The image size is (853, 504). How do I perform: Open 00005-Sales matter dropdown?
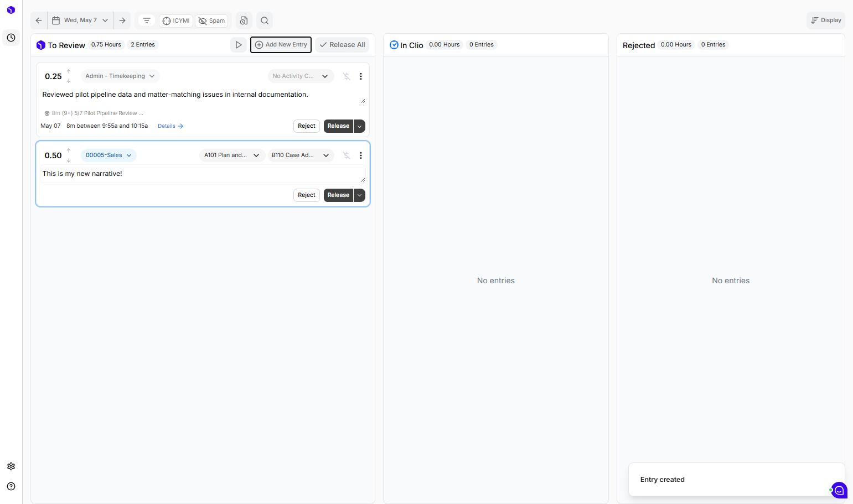(108, 155)
